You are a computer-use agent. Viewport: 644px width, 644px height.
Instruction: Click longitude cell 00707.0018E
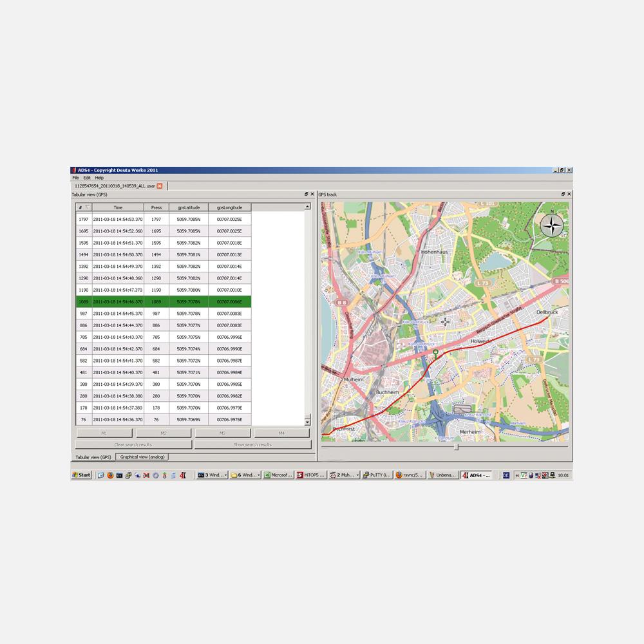pos(230,243)
